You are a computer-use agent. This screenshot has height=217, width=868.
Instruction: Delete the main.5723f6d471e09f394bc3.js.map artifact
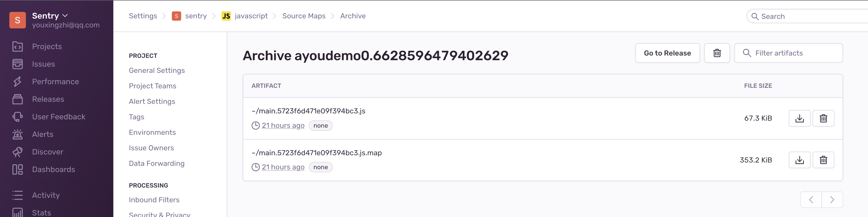(823, 160)
